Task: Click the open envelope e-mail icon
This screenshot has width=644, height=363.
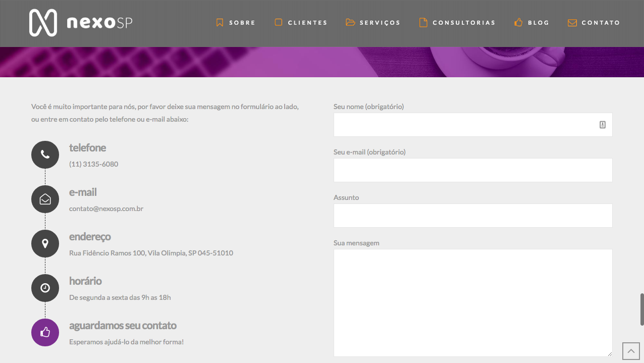Action: [x=45, y=199]
